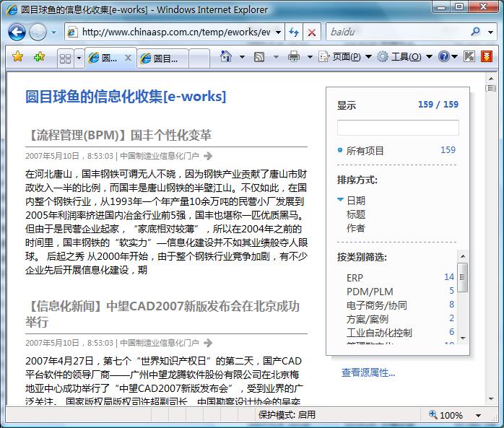The height and width of the screenshot is (428, 504).
Task: Click the Refresh button beside address bar
Action: tap(294, 32)
